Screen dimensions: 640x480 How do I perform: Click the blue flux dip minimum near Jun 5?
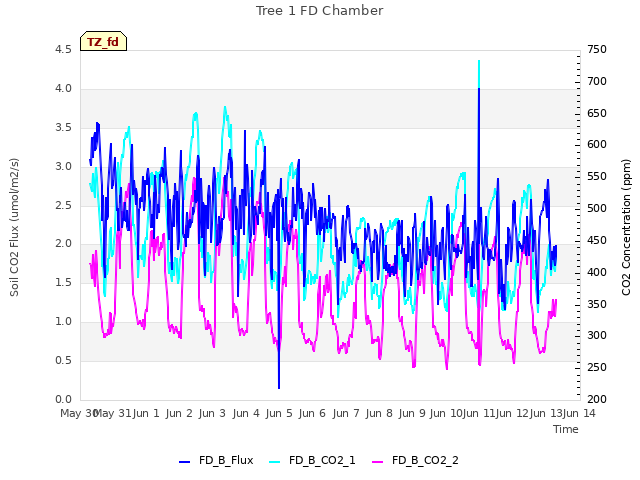(279, 388)
